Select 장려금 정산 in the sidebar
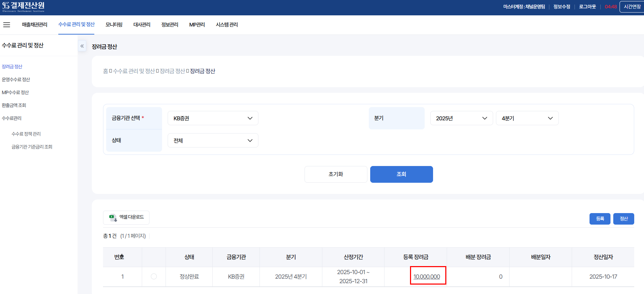The image size is (644, 294). [x=12, y=67]
